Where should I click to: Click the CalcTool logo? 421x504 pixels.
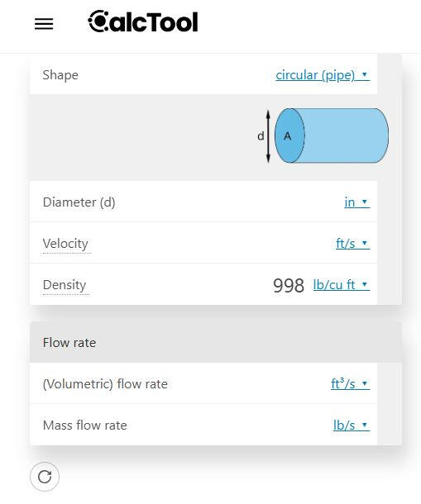coord(143,21)
